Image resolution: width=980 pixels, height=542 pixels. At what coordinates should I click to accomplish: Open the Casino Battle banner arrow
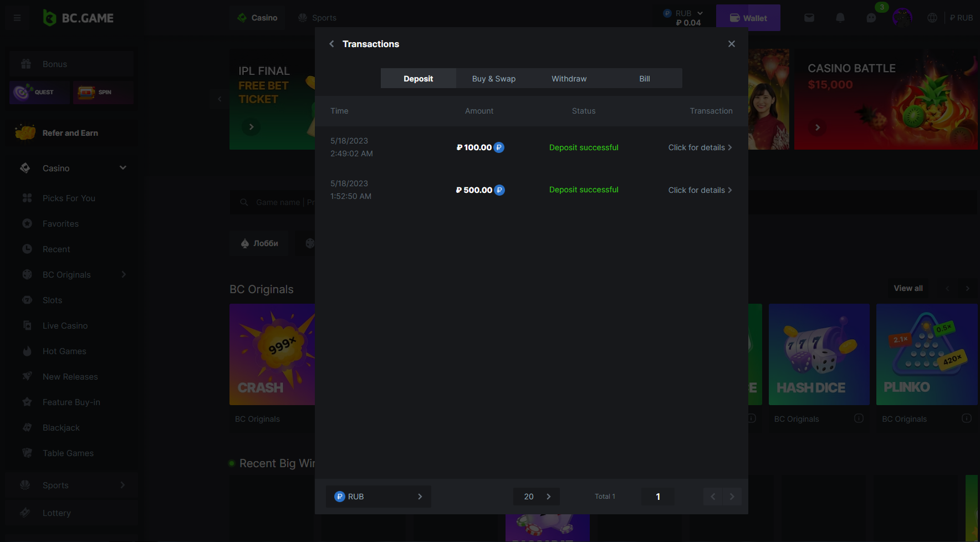coord(817,127)
